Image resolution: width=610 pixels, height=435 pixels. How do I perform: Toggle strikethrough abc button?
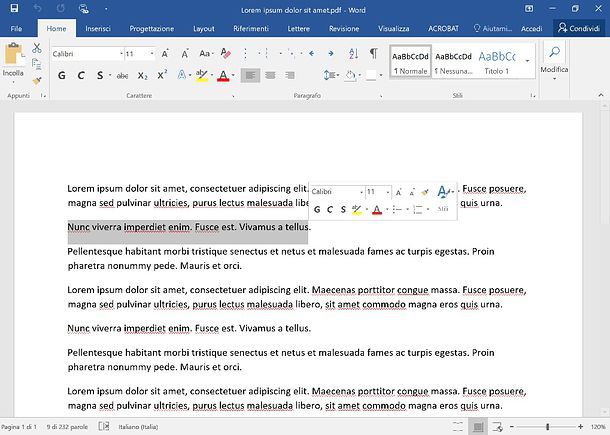click(122, 75)
